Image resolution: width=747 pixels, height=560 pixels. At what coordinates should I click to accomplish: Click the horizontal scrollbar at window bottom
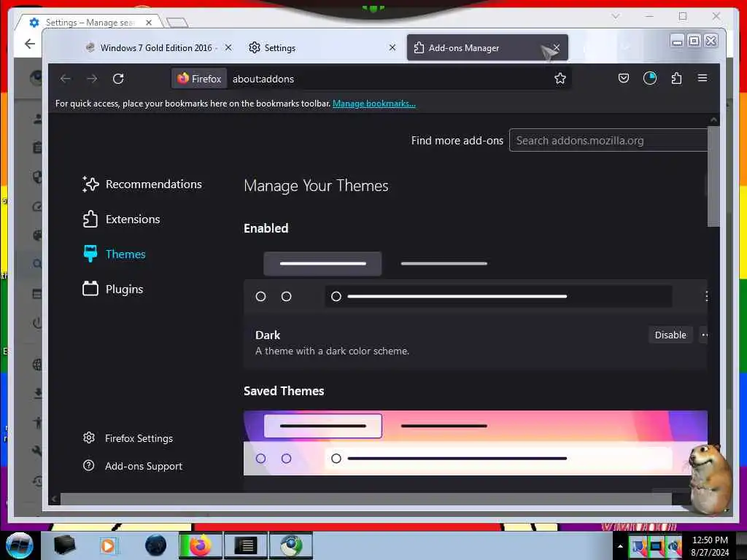tap(365, 499)
